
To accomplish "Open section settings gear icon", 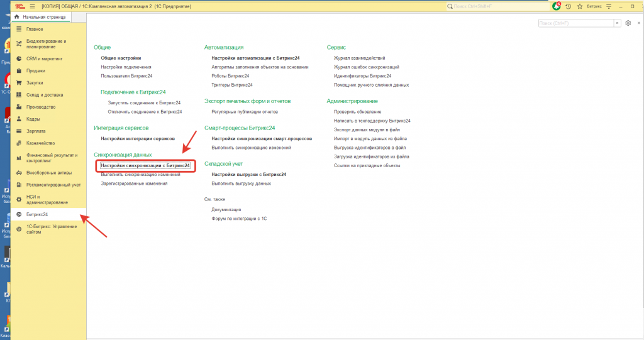I will tap(628, 23).
